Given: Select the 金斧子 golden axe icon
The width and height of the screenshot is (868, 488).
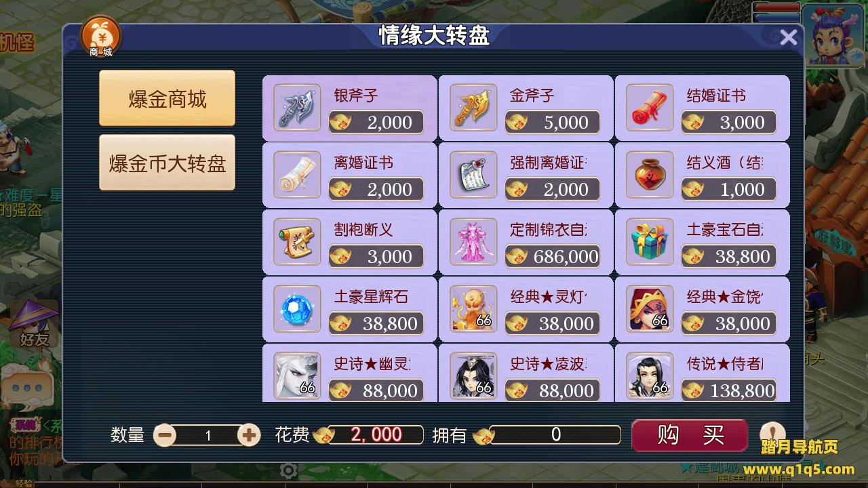Looking at the screenshot, I should click(473, 108).
